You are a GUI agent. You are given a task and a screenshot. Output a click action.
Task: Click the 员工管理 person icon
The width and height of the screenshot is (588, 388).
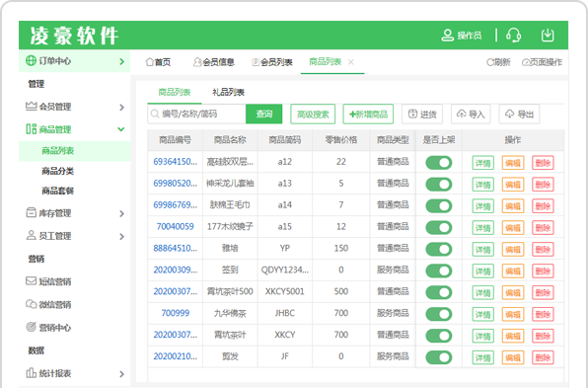coord(31,235)
